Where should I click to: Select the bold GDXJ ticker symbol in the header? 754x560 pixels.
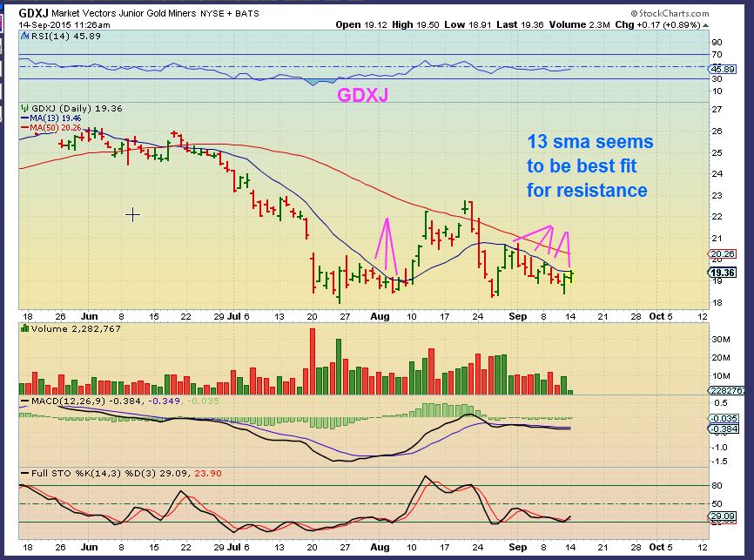tap(33, 13)
